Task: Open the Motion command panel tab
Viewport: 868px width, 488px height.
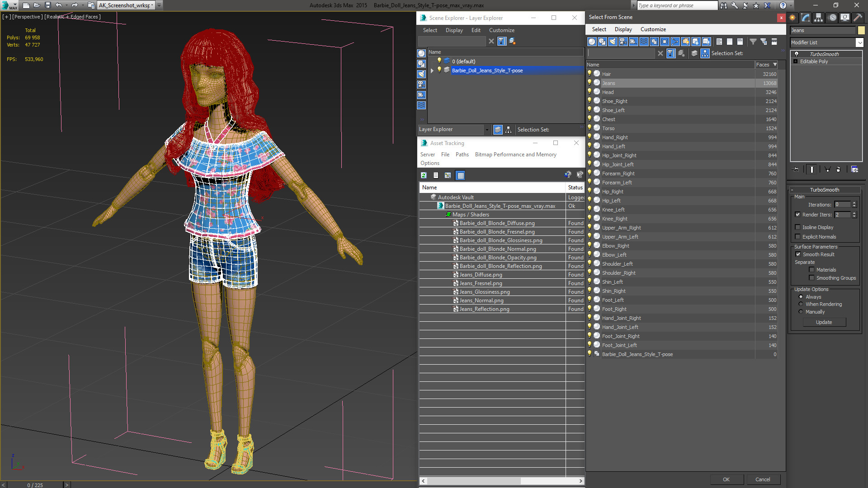Action: 832,18
